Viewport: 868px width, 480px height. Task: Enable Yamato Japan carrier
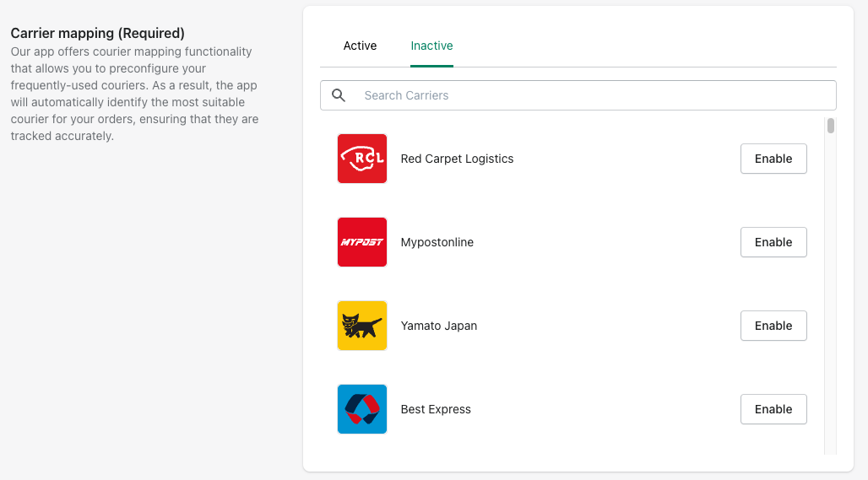(x=773, y=326)
